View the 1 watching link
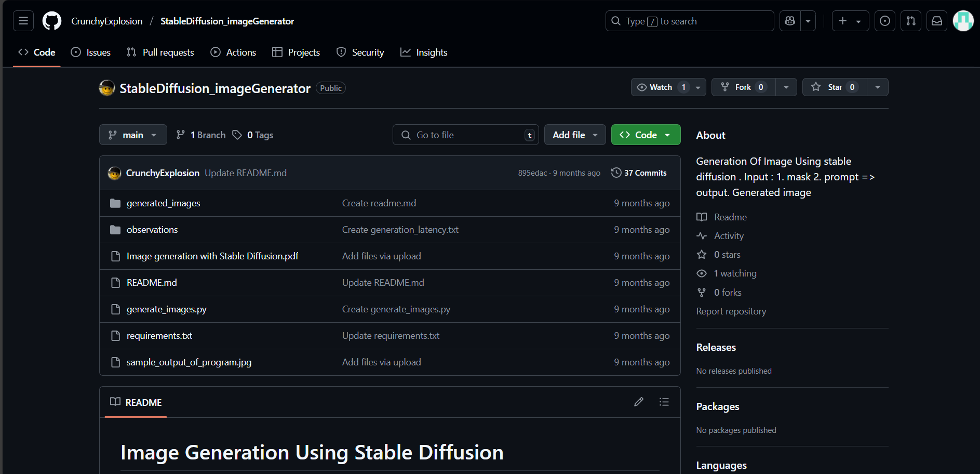The width and height of the screenshot is (980, 474). pos(727,273)
